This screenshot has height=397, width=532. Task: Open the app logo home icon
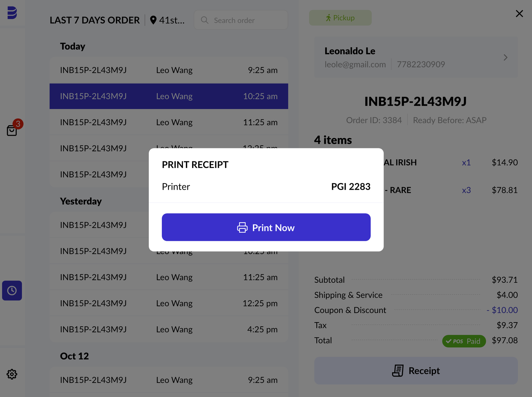12,13
